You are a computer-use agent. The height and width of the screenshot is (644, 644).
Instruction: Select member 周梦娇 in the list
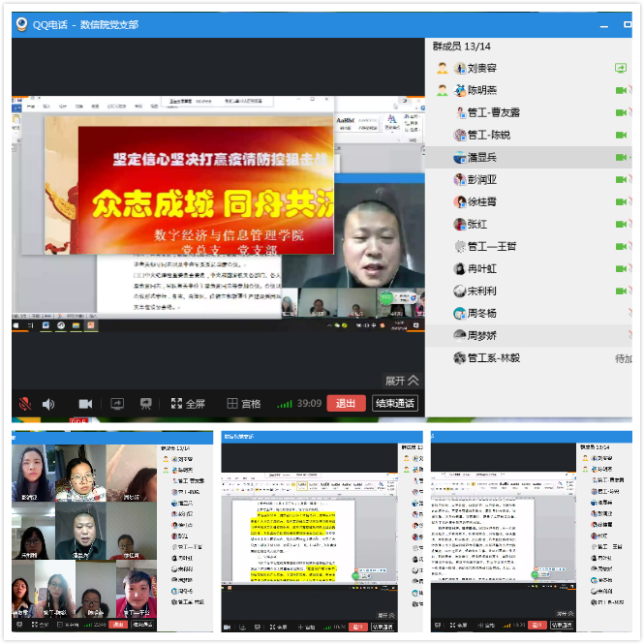point(481,335)
